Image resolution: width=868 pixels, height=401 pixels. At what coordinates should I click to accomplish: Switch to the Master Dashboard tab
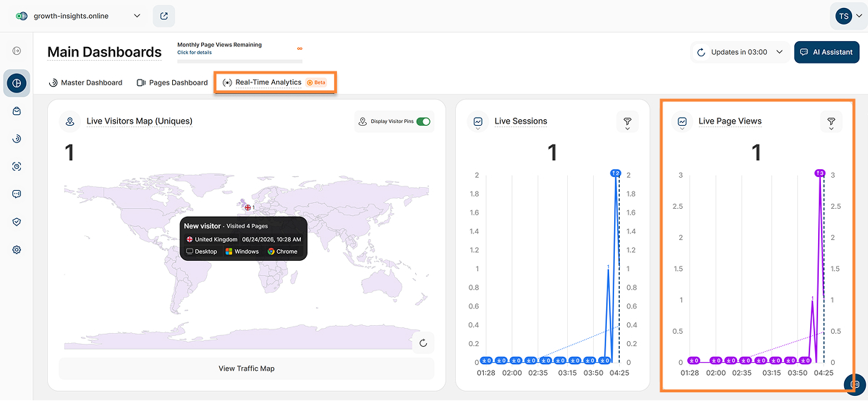click(85, 82)
